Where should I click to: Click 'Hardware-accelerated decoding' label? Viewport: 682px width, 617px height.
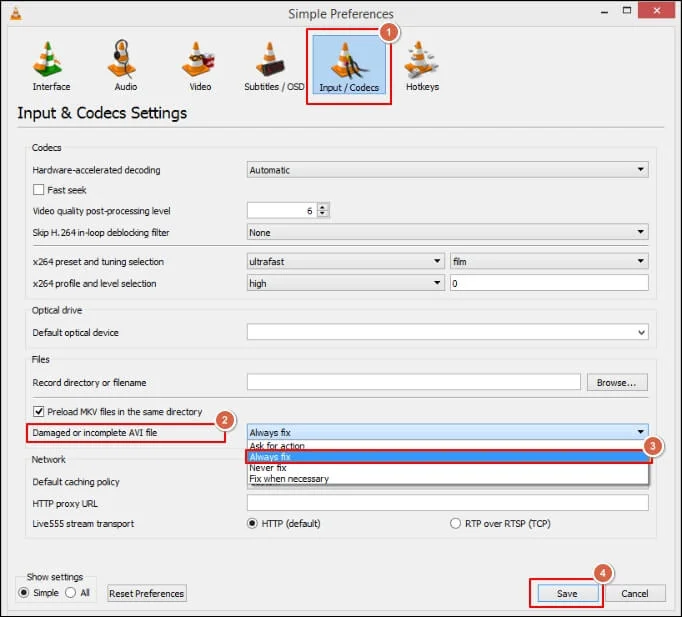click(96, 170)
